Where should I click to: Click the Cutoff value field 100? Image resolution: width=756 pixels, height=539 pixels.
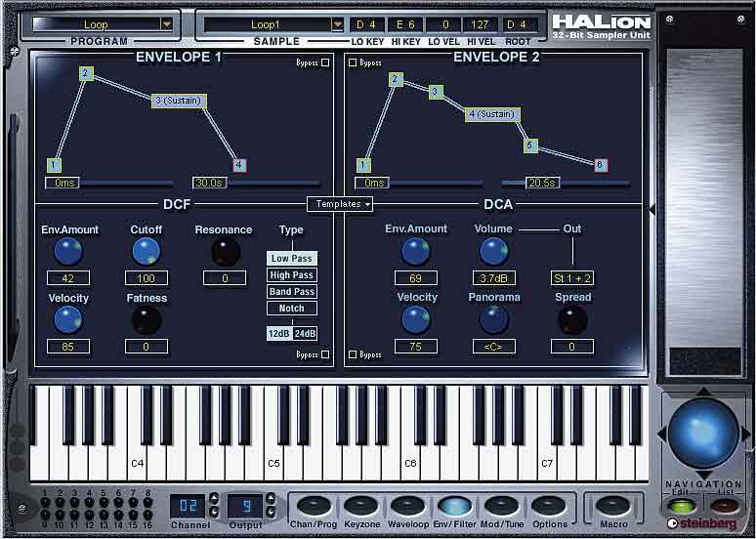pos(147,278)
